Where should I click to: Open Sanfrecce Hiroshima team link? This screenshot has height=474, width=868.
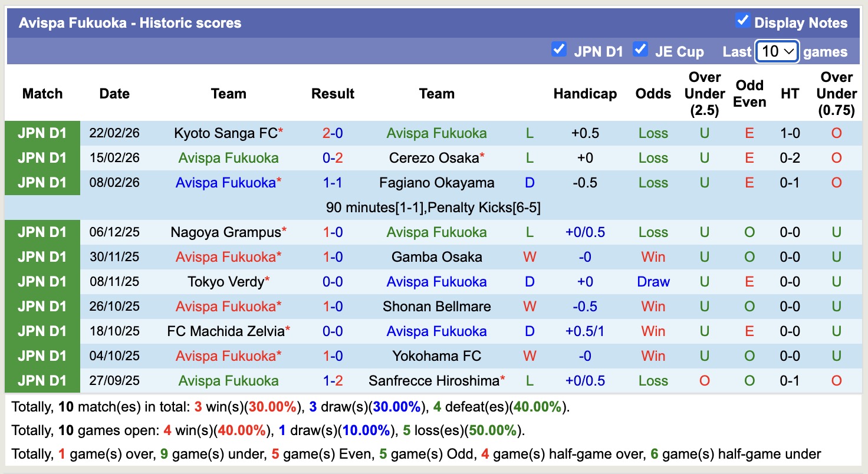[x=434, y=381]
